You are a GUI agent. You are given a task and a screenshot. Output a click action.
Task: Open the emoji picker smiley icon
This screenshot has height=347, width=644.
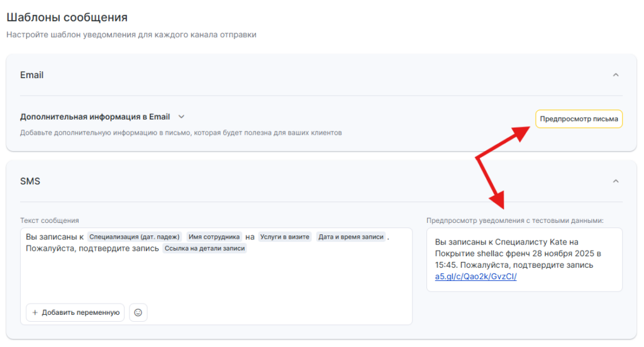(x=138, y=312)
